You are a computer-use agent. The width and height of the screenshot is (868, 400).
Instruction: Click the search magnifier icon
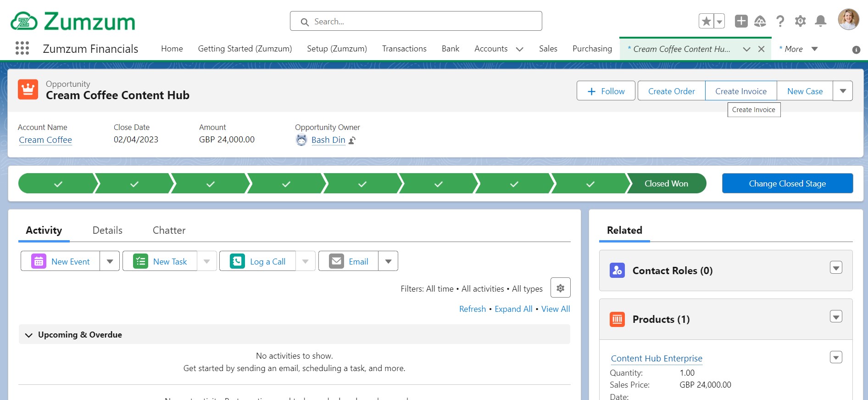point(305,22)
